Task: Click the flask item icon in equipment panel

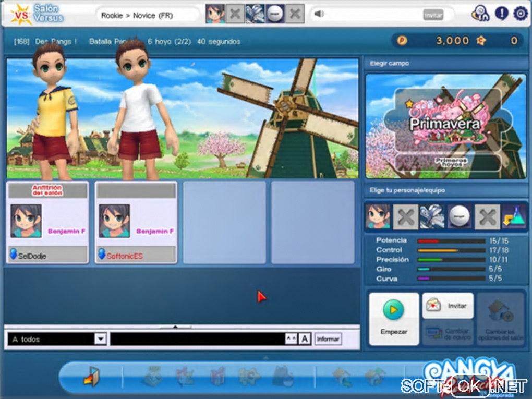Action: [x=514, y=216]
